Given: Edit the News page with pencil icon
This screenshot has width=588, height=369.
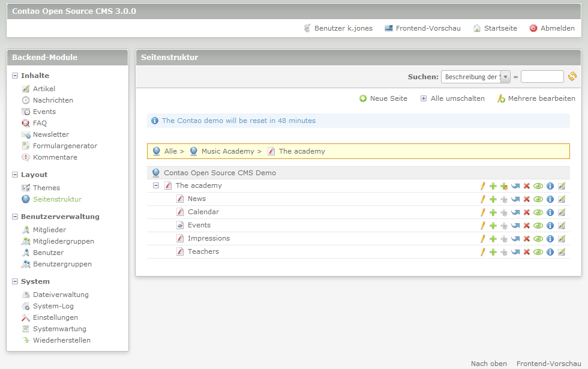Looking at the screenshot, I should pyautogui.click(x=482, y=199).
